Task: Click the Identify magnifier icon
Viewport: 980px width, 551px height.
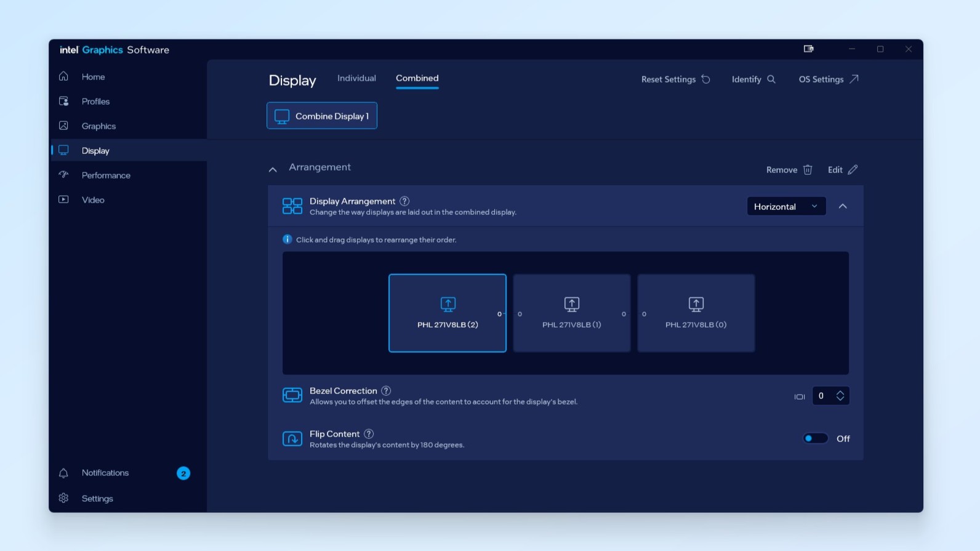Action: (771, 79)
